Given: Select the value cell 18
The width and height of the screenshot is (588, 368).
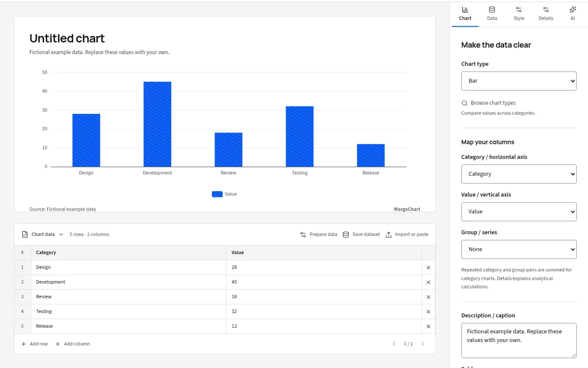Looking at the screenshot, I should [324, 297].
